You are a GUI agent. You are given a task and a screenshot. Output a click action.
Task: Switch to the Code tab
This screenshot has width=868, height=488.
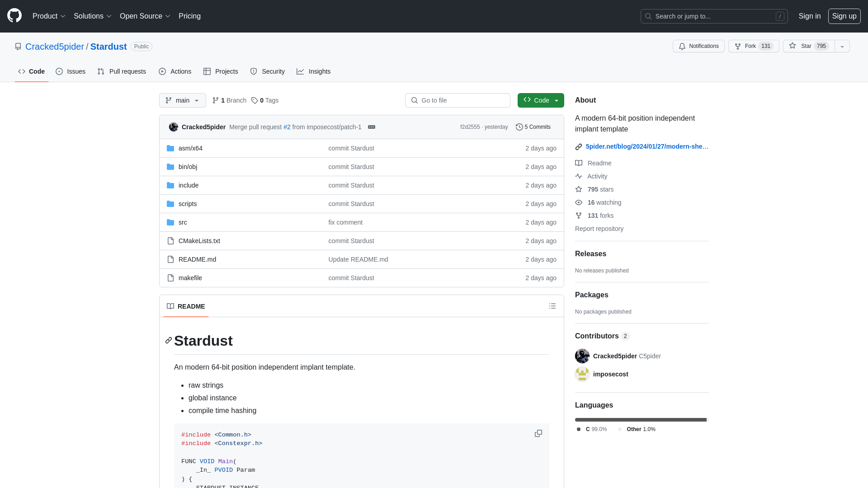click(32, 71)
